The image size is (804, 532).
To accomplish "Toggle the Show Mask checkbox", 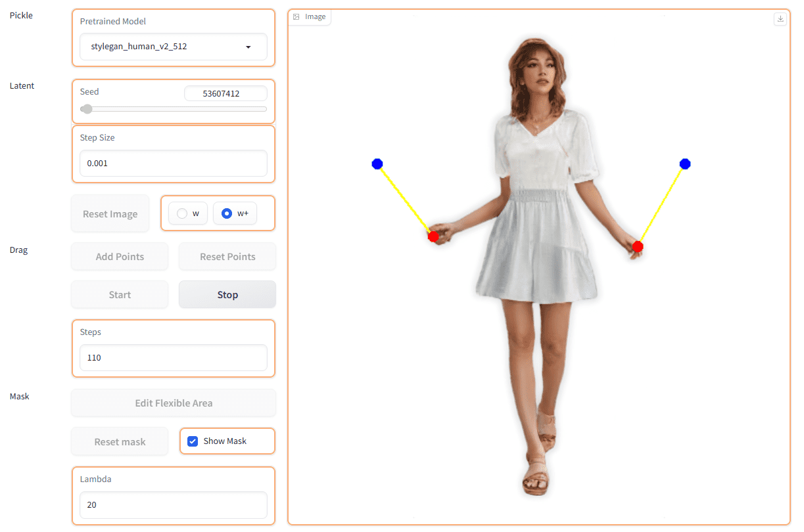I will click(x=193, y=441).
